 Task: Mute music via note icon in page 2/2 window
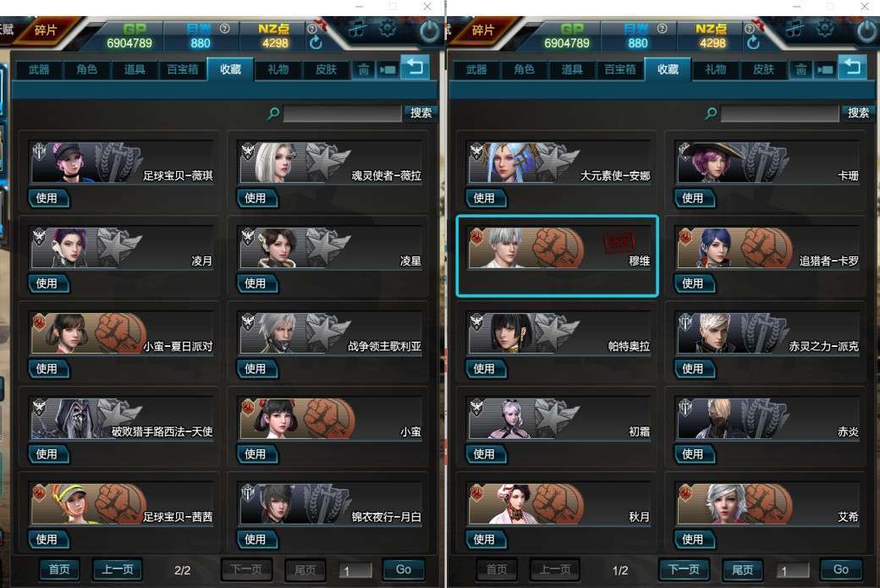357,29
